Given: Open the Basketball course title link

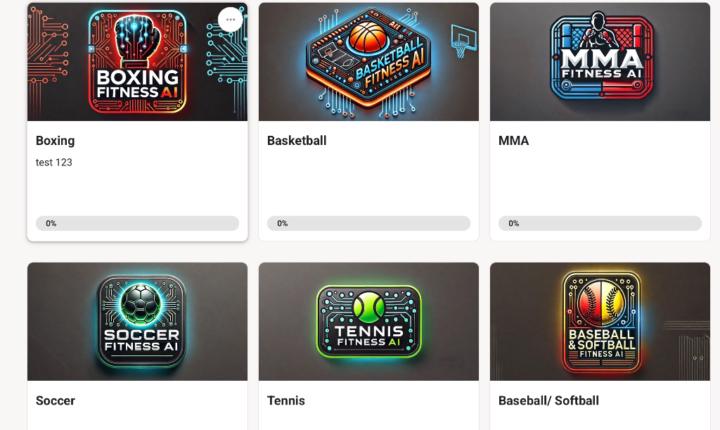Looking at the screenshot, I should coord(297,141).
